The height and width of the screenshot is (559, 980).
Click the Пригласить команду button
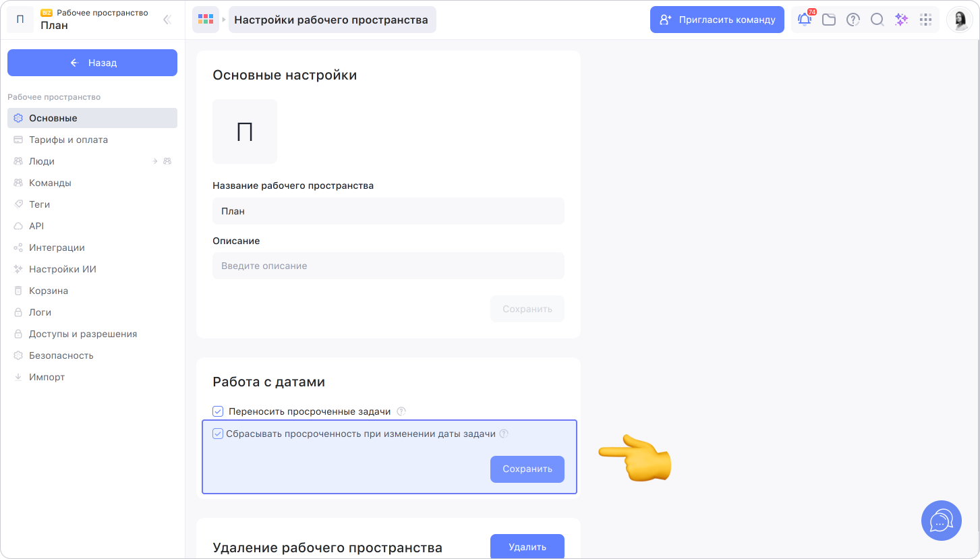tap(717, 20)
